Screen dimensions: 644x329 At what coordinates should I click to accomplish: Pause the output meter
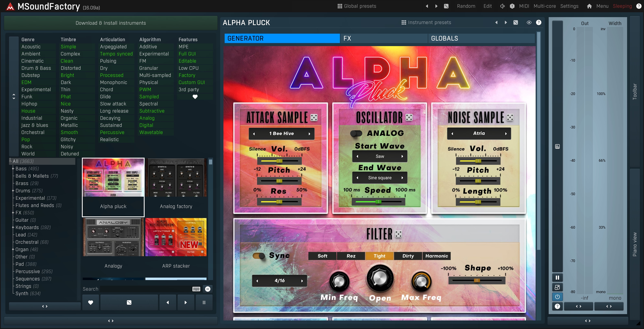(x=557, y=277)
